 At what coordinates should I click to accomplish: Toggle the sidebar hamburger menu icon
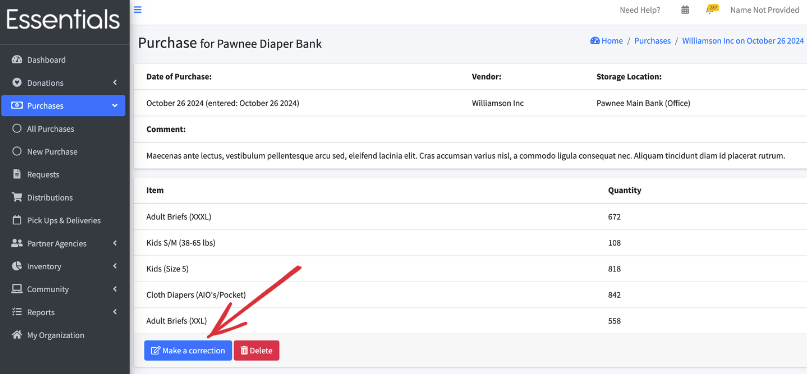[x=138, y=9]
